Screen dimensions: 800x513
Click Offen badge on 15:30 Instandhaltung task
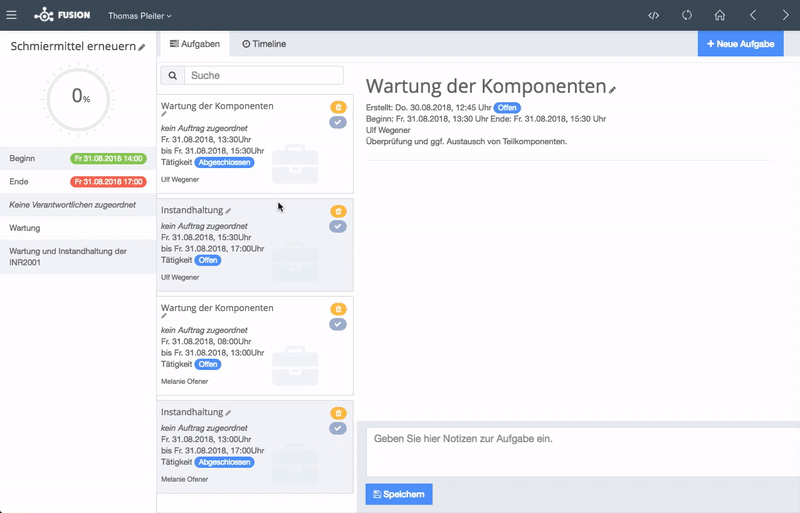tap(208, 260)
